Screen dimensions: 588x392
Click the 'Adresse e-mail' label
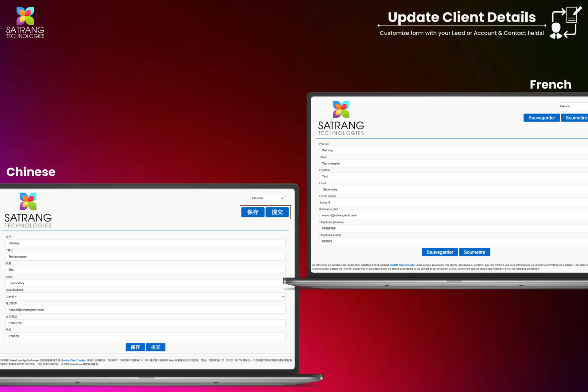(328, 209)
